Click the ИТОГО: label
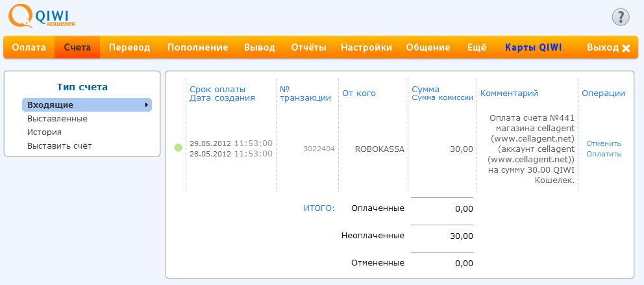This screenshot has width=644, height=285. point(319,208)
